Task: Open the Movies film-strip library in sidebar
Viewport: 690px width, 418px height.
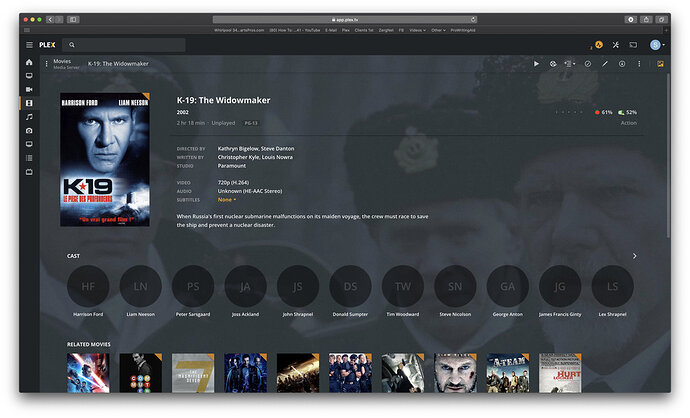Action: [x=29, y=103]
